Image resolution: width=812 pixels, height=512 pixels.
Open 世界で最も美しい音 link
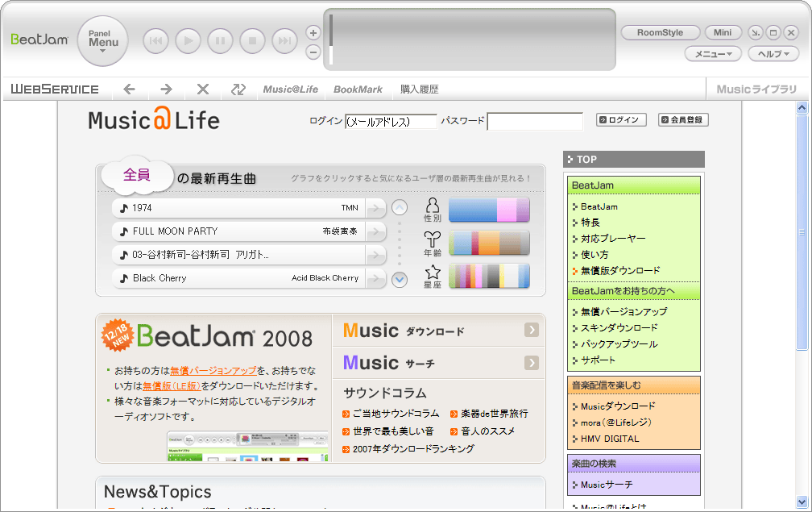[393, 431]
